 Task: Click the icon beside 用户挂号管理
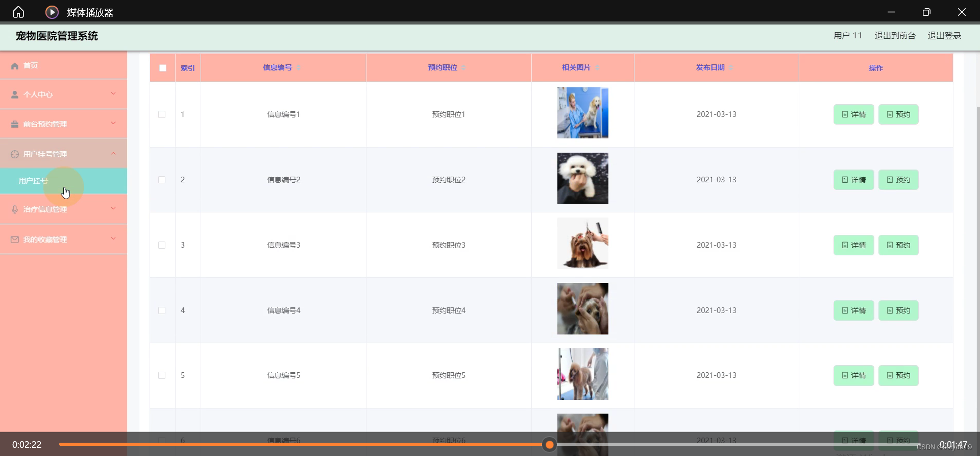tap(15, 154)
